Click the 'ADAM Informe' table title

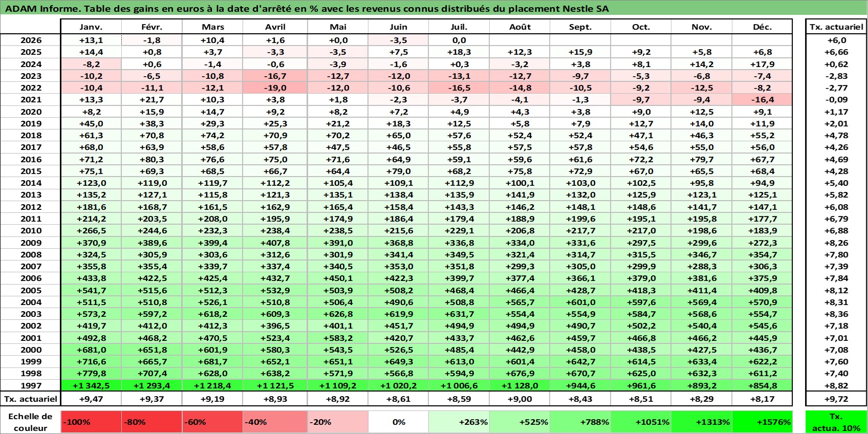point(307,9)
